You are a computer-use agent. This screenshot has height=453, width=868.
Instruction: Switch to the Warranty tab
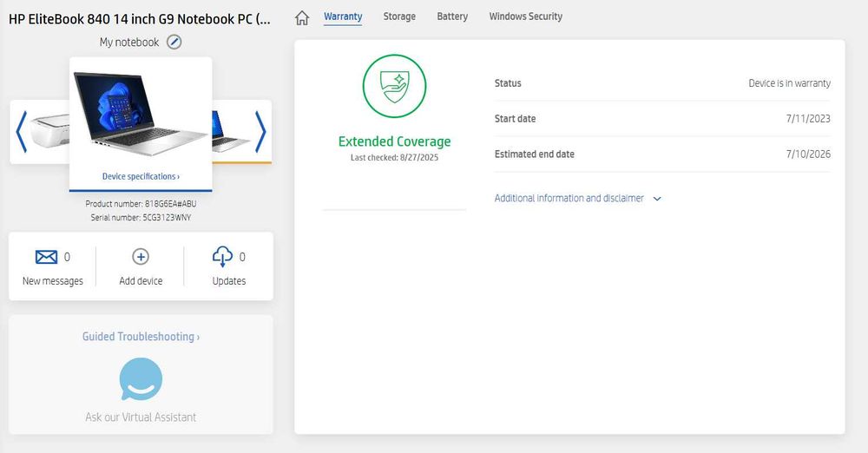(343, 16)
